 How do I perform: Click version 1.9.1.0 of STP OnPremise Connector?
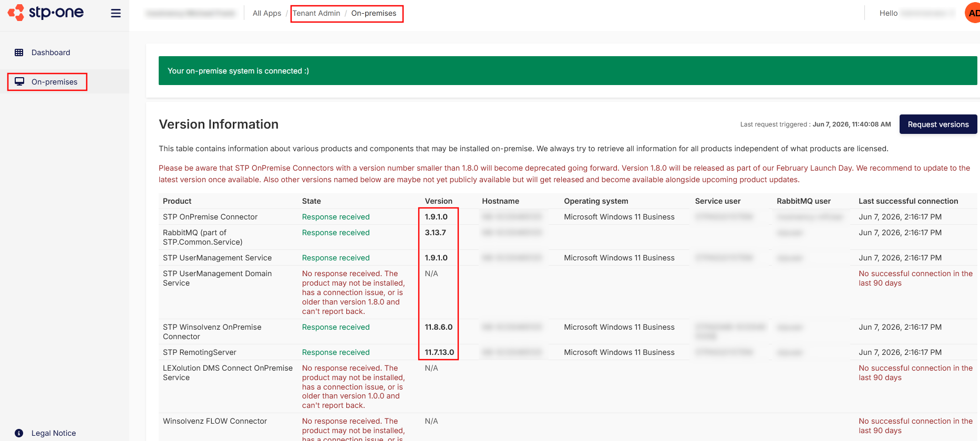click(437, 217)
